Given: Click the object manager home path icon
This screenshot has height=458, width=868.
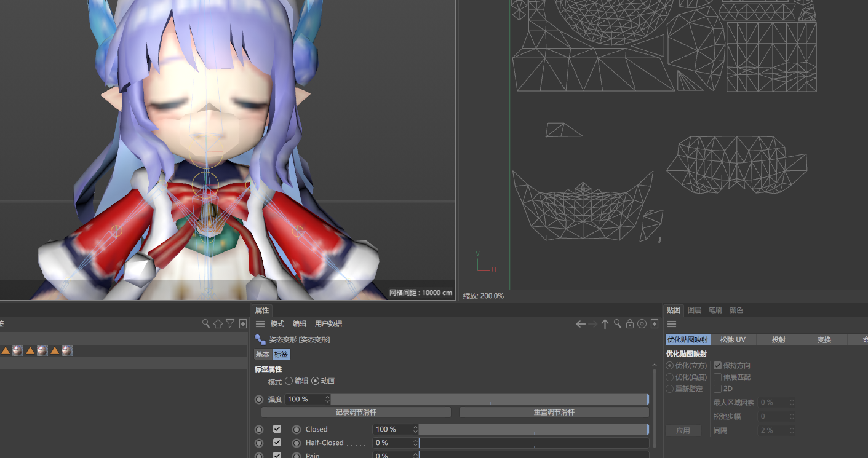Looking at the screenshot, I should point(218,323).
